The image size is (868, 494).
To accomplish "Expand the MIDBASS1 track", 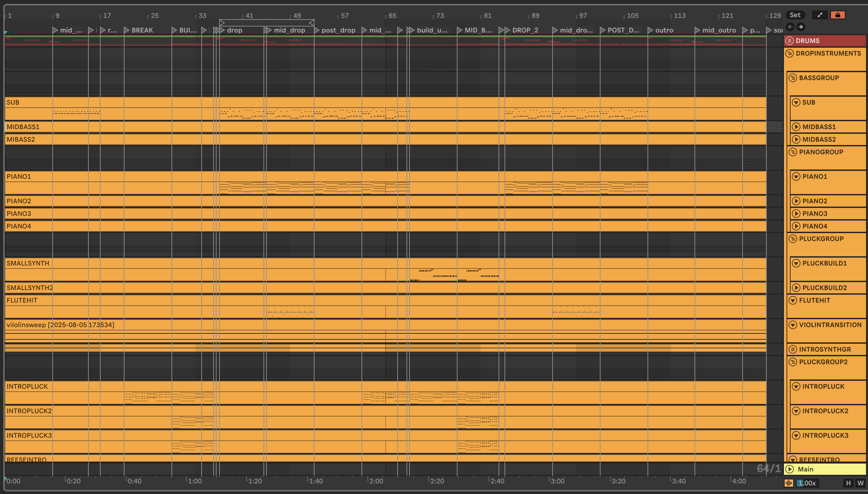I will (796, 127).
